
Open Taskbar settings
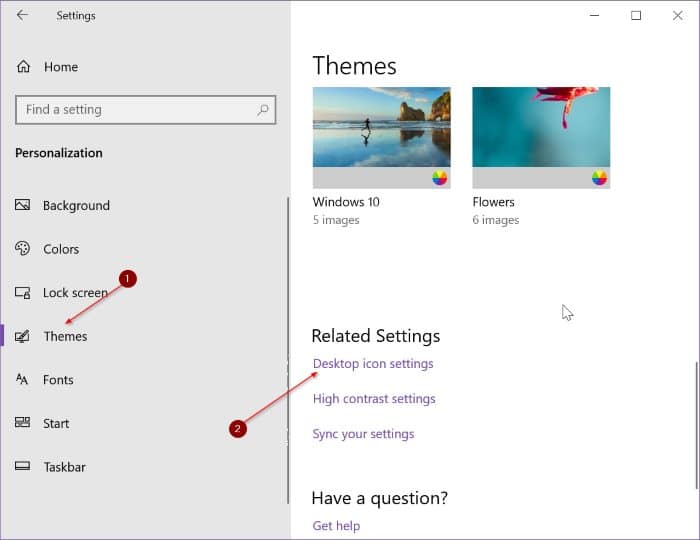pos(64,467)
